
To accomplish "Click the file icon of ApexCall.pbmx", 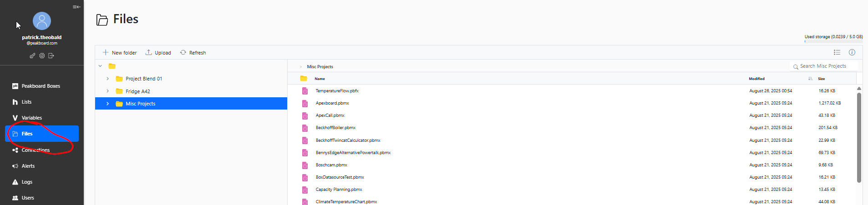I will pyautogui.click(x=305, y=116).
